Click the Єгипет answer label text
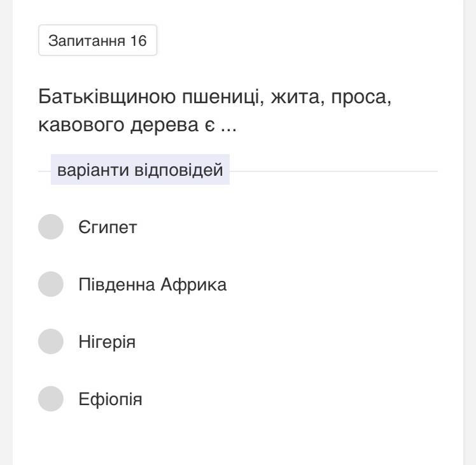This screenshot has height=465, width=476. coord(107,227)
